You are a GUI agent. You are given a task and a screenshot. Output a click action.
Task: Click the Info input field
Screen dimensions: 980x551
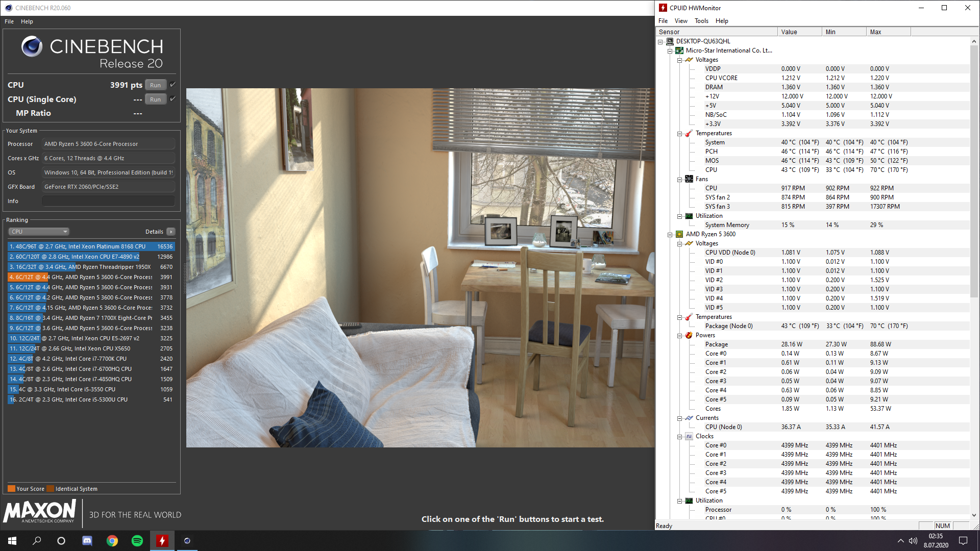point(108,201)
